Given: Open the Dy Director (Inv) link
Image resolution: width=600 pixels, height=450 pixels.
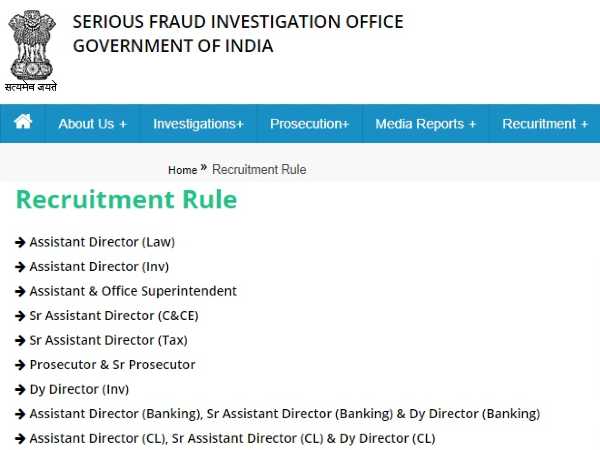Looking at the screenshot, I should tap(79, 389).
